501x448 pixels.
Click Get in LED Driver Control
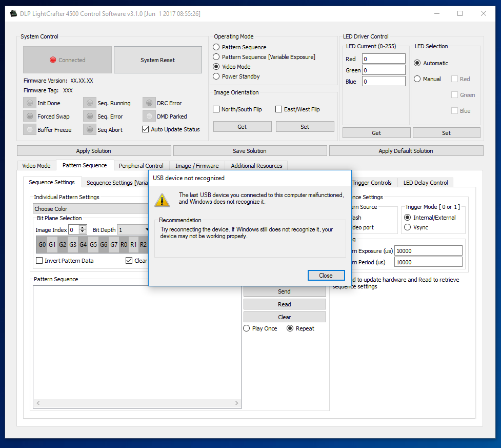click(376, 133)
